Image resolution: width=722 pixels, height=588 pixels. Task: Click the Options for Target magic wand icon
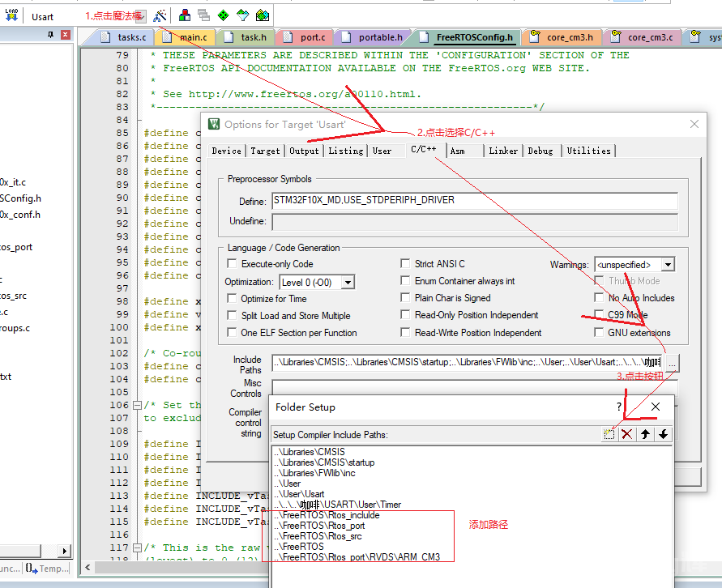pyautogui.click(x=160, y=15)
